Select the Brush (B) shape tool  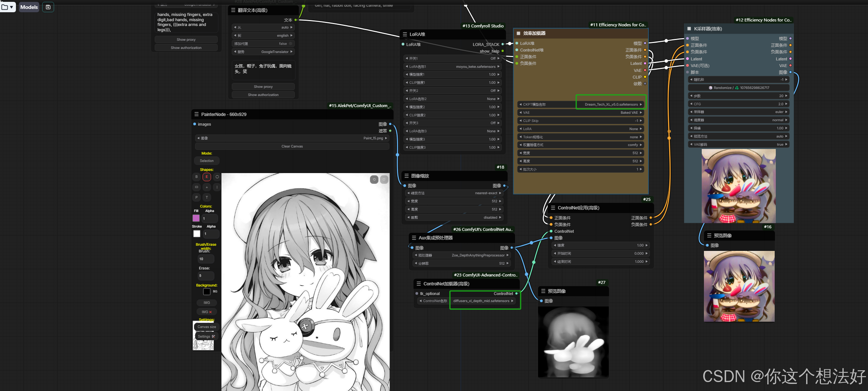197,177
